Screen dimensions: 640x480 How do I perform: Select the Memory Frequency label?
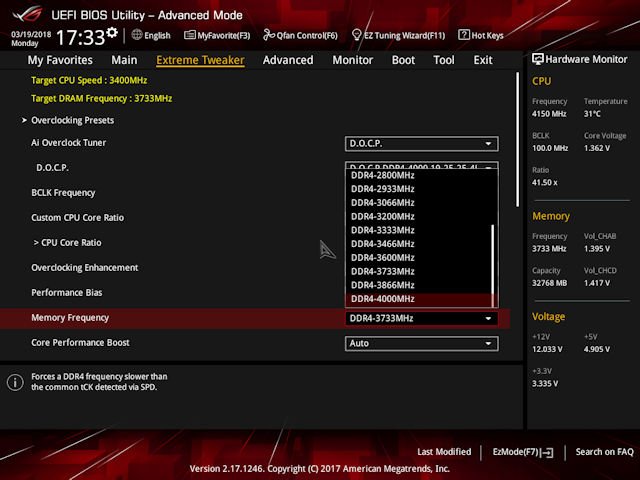pyautogui.click(x=70, y=318)
